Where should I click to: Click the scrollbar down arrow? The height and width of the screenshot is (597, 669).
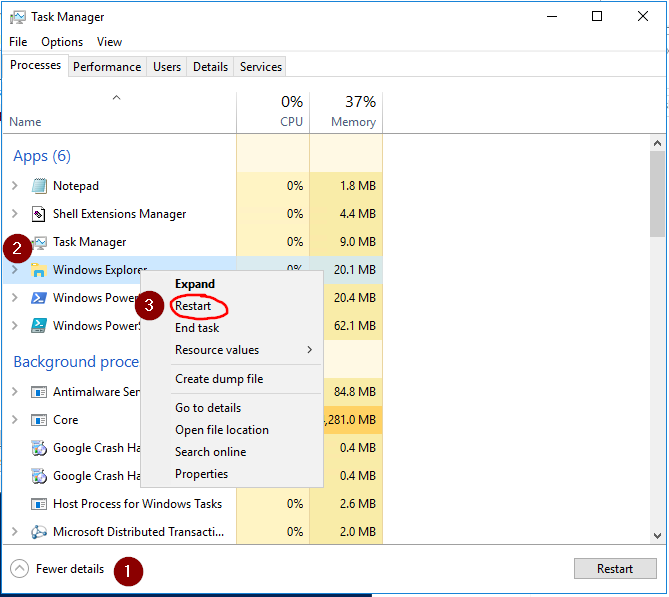click(657, 536)
